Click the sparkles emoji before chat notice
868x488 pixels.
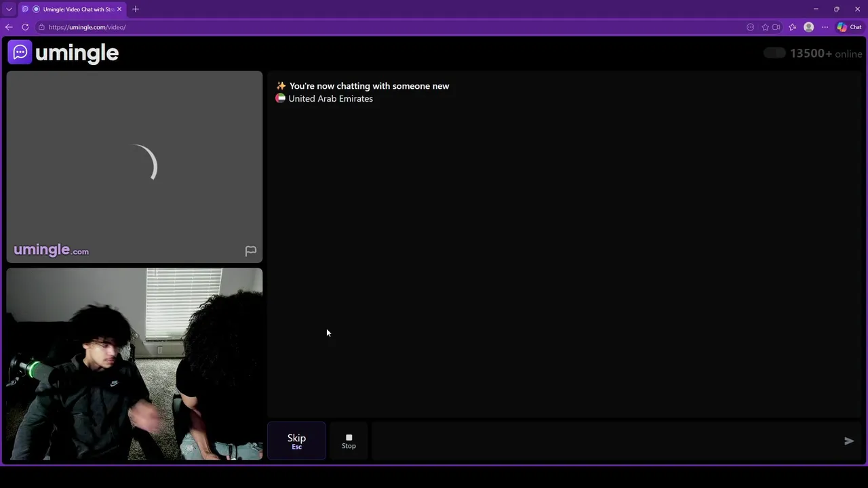(x=281, y=86)
